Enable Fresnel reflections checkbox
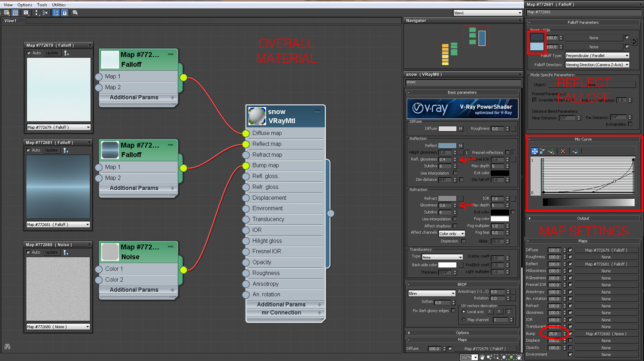644x361 pixels. pos(507,152)
